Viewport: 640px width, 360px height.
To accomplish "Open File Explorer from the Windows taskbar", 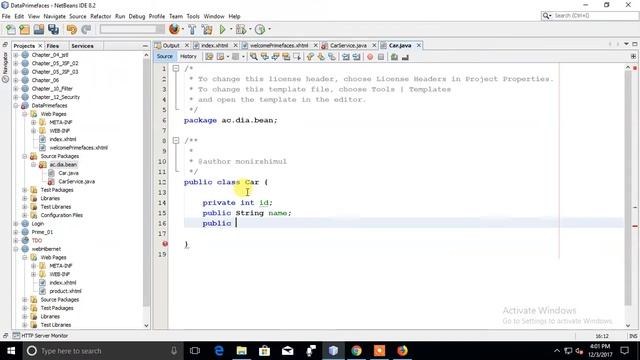I will pyautogui.click(x=242, y=351).
